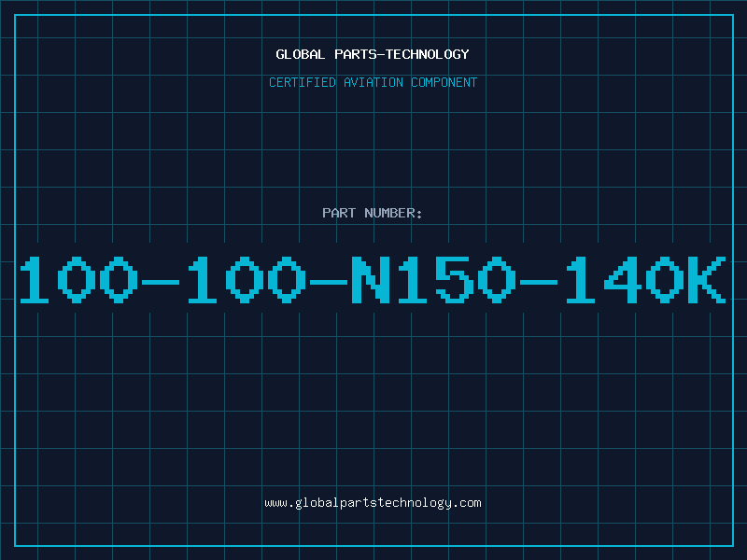
Task: Click the GLOBAL PARTS-TECHNOLOGY heading
Action: point(373,54)
